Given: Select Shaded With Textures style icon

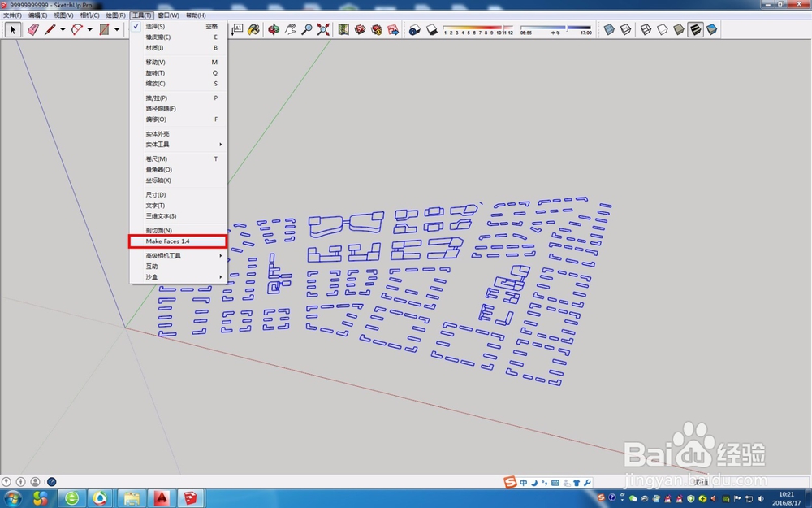Looking at the screenshot, I should coord(696,29).
